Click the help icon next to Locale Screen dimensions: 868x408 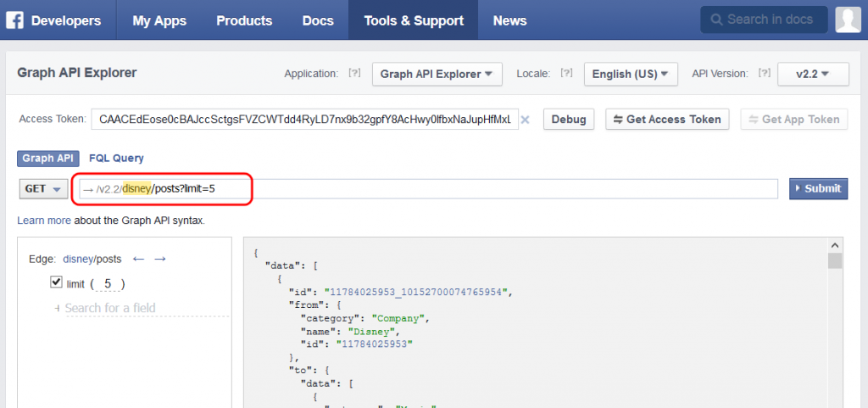coord(566,73)
